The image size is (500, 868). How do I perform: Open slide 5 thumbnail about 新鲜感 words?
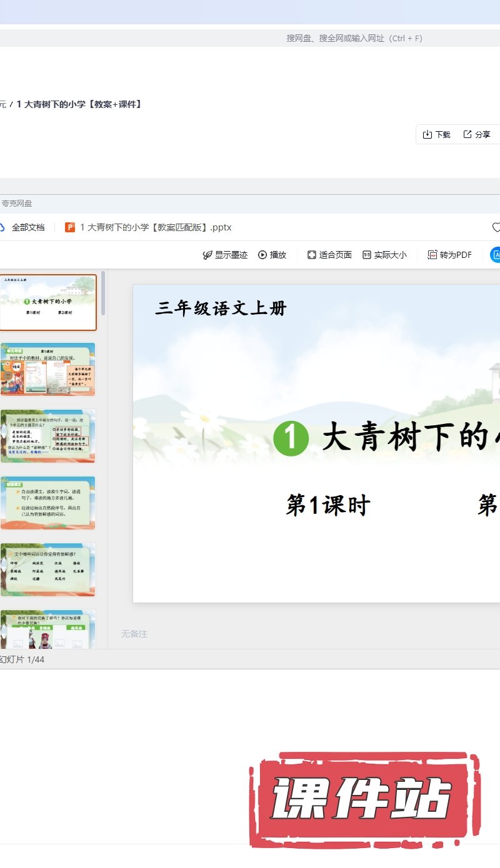click(x=48, y=570)
